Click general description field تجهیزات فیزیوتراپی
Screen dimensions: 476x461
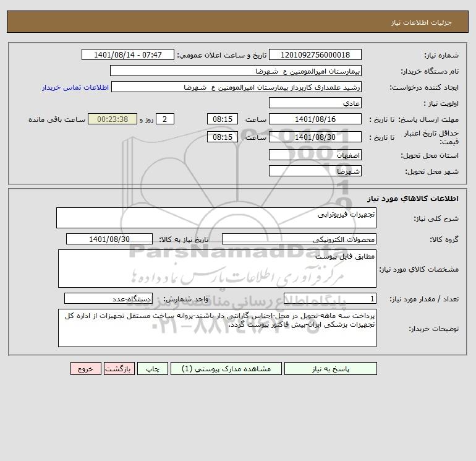(216, 218)
